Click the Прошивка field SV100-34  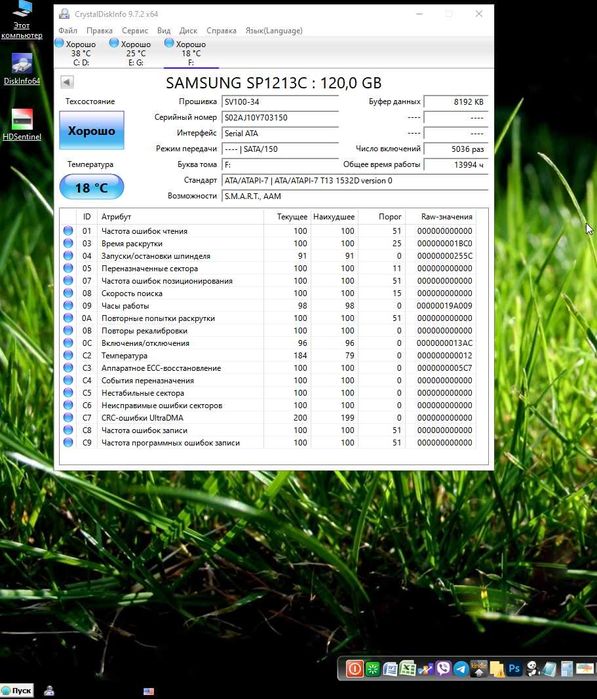tap(280, 102)
